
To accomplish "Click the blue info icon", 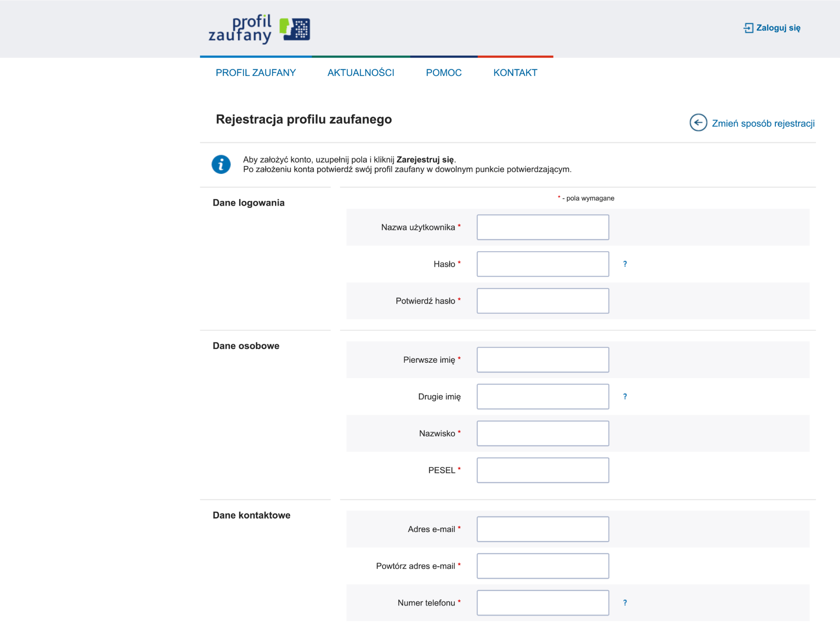I will 221,164.
